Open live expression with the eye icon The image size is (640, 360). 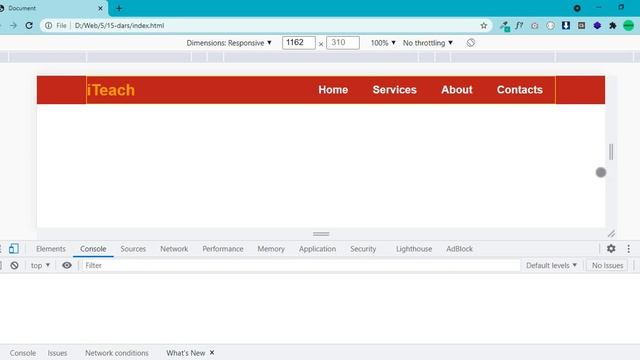pyautogui.click(x=67, y=265)
